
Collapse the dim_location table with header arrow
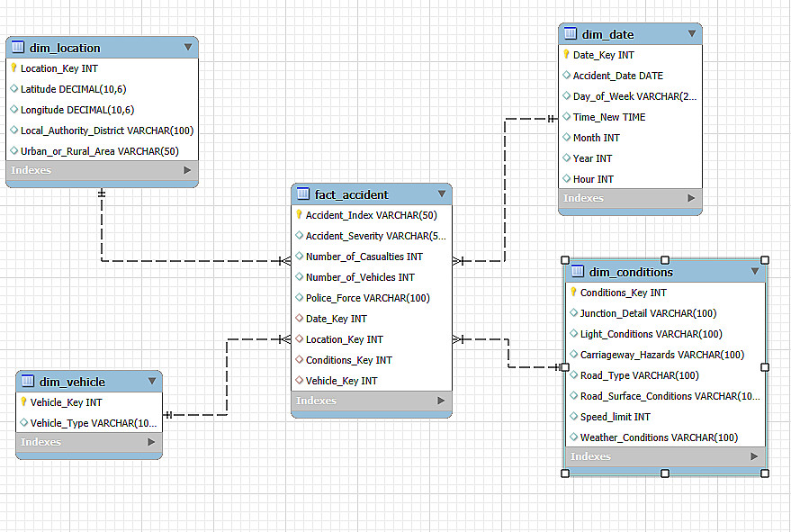(x=188, y=47)
